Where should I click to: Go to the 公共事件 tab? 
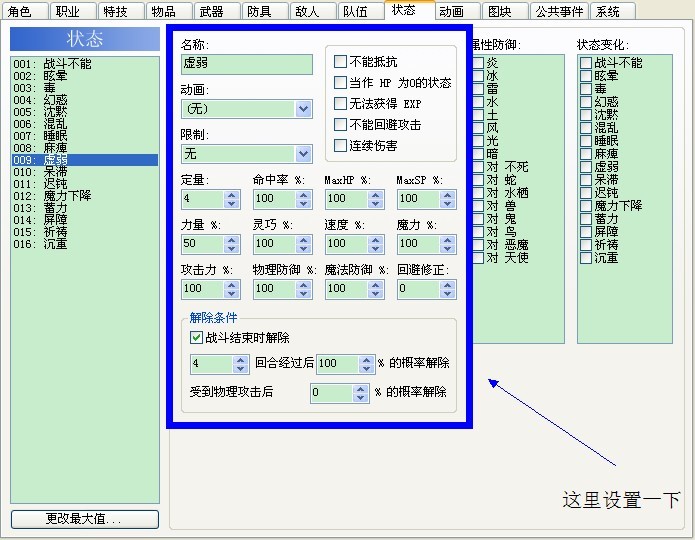point(559,11)
